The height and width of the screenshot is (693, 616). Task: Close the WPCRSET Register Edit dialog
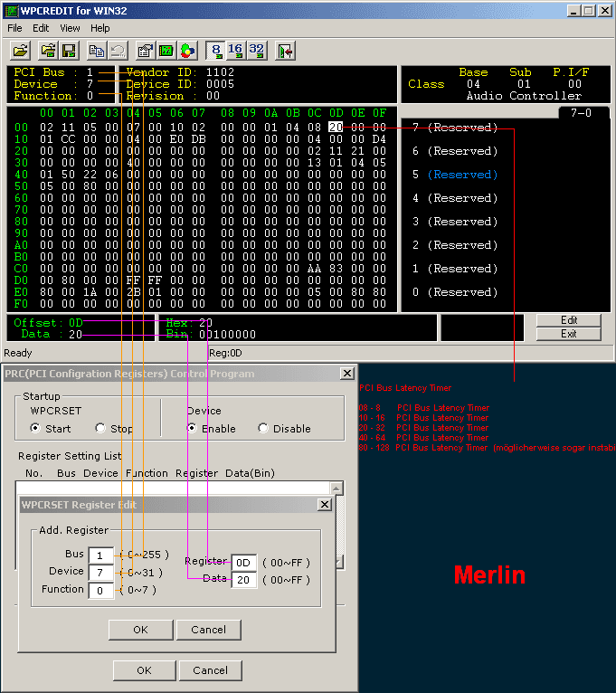click(x=325, y=504)
